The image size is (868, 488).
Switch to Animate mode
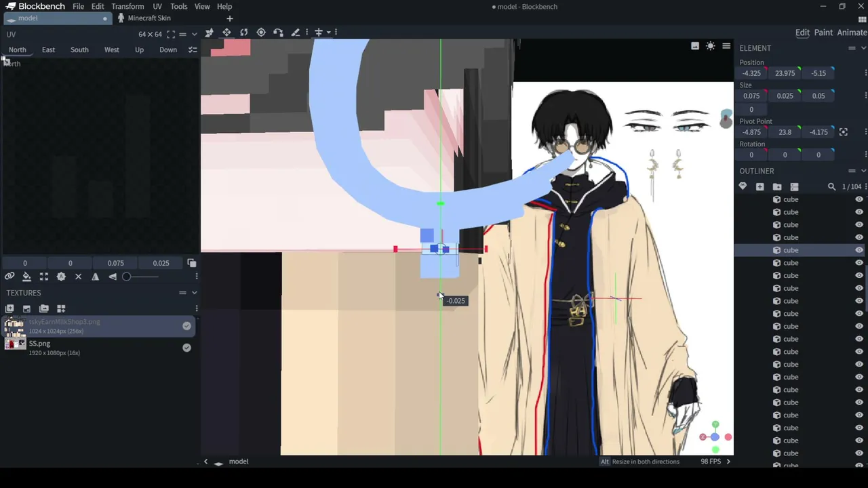point(852,33)
